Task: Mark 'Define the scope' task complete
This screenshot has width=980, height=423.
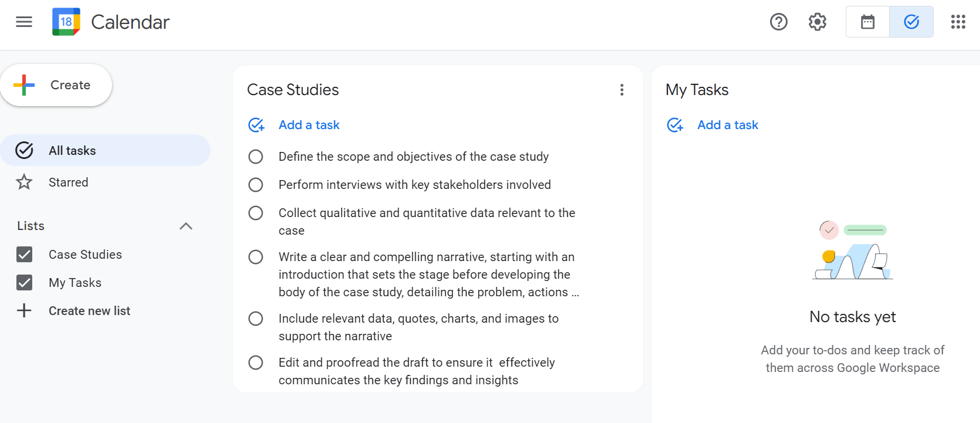Action: point(256,157)
